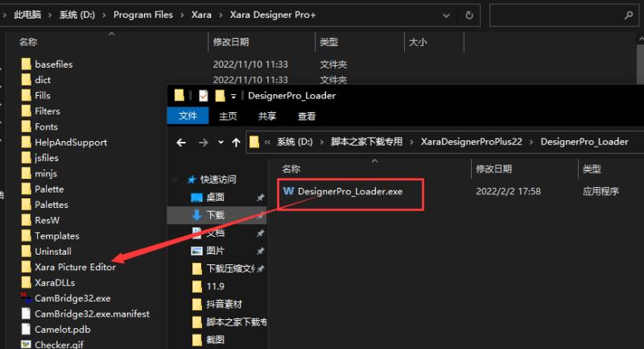Sort by 类型 column in back window
644x349 pixels.
click(328, 42)
